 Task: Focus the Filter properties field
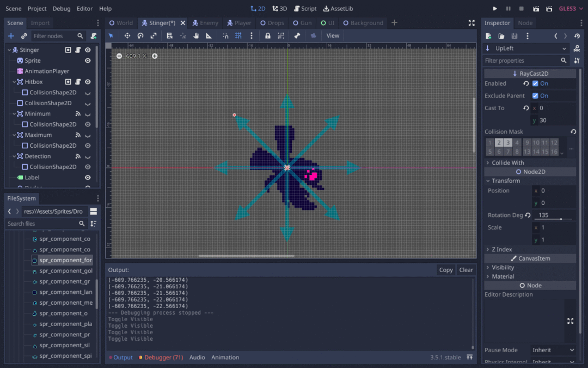(525, 61)
